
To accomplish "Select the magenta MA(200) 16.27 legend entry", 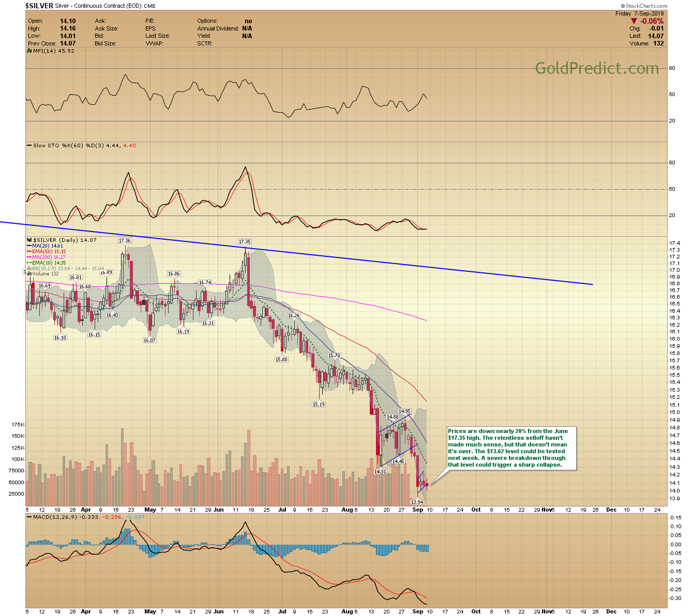I will pos(49,257).
